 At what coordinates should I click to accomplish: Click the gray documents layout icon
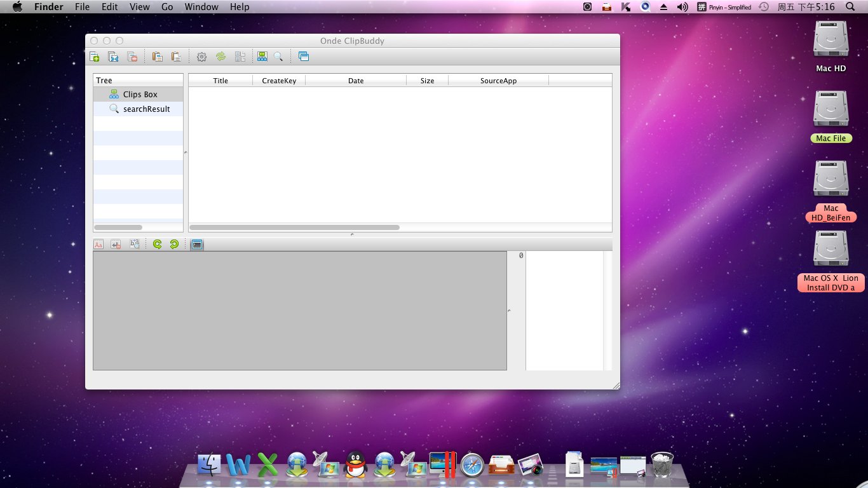click(240, 57)
